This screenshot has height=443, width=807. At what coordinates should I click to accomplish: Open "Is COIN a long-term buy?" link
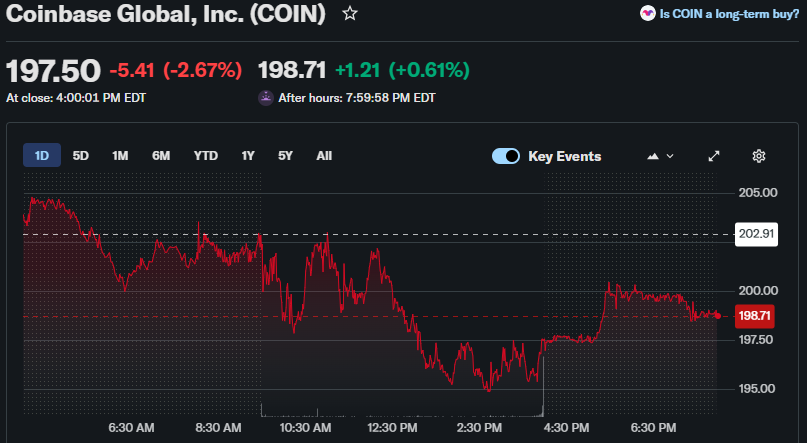[x=729, y=14]
